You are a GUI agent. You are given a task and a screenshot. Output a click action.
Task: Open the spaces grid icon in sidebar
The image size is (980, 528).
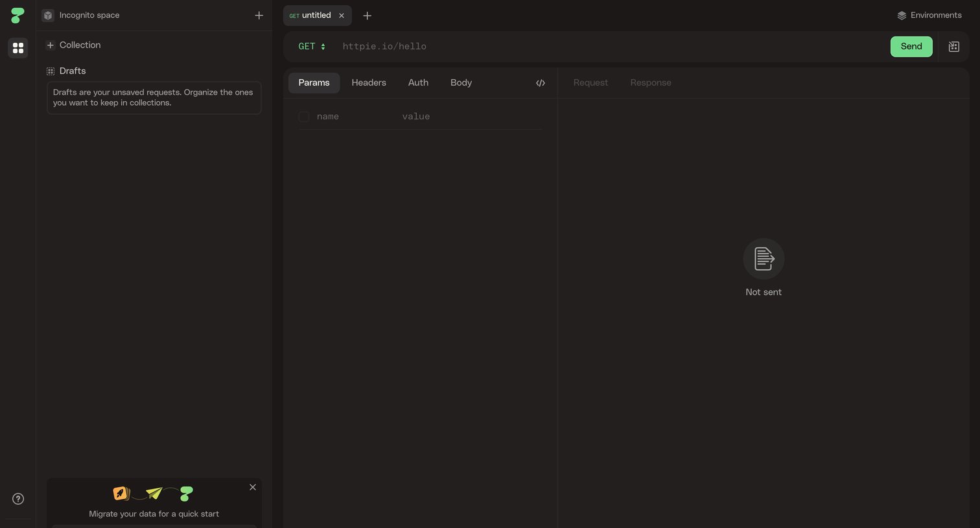click(x=18, y=48)
